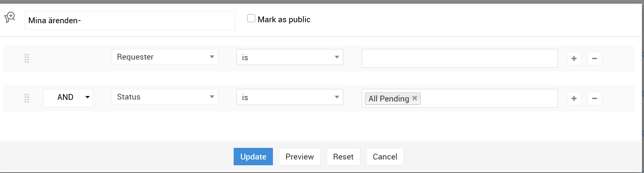Viewport: 644px width, 173px height.
Task: Click the minus icon on Requester row
Action: [x=594, y=59]
